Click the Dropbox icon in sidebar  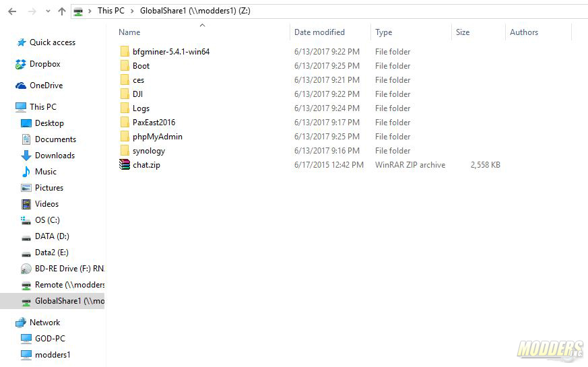pyautogui.click(x=21, y=64)
